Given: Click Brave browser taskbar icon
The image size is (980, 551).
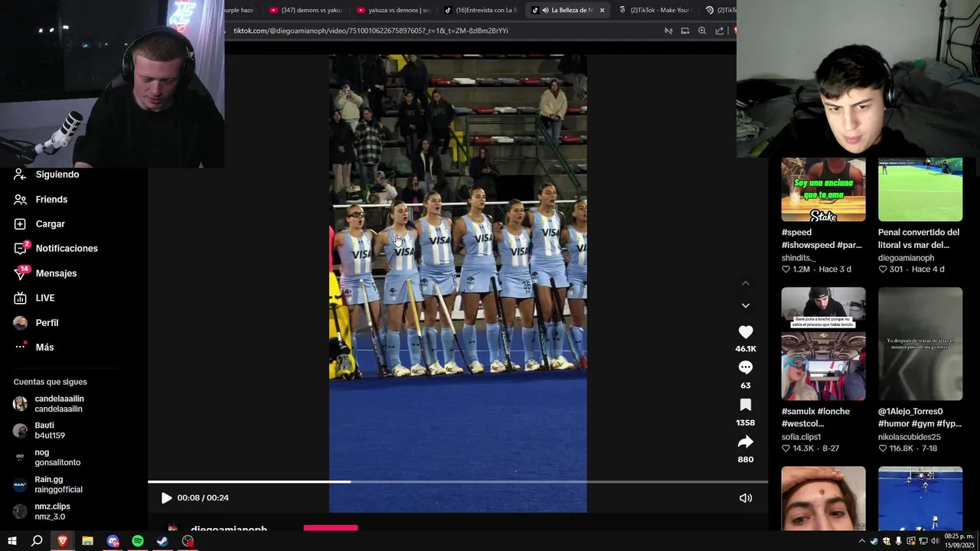Looking at the screenshot, I should pos(62,541).
